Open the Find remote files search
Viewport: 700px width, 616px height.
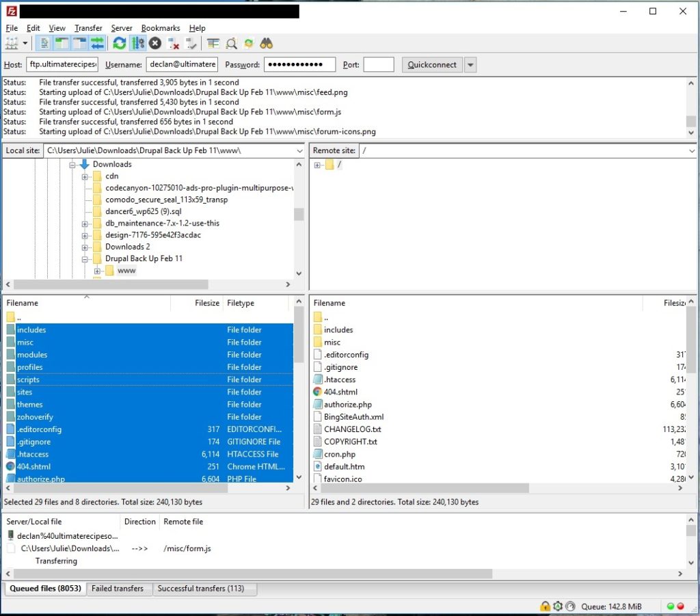click(x=267, y=43)
